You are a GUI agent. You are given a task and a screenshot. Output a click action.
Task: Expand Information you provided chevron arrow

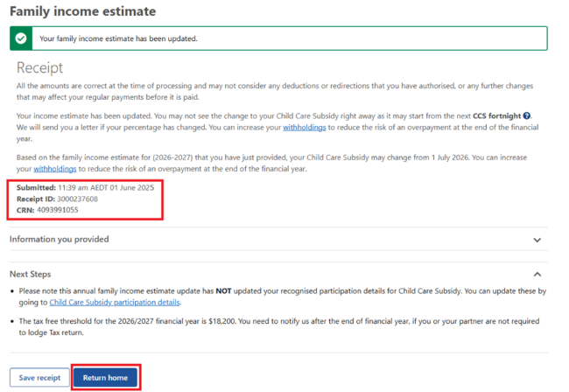click(537, 240)
